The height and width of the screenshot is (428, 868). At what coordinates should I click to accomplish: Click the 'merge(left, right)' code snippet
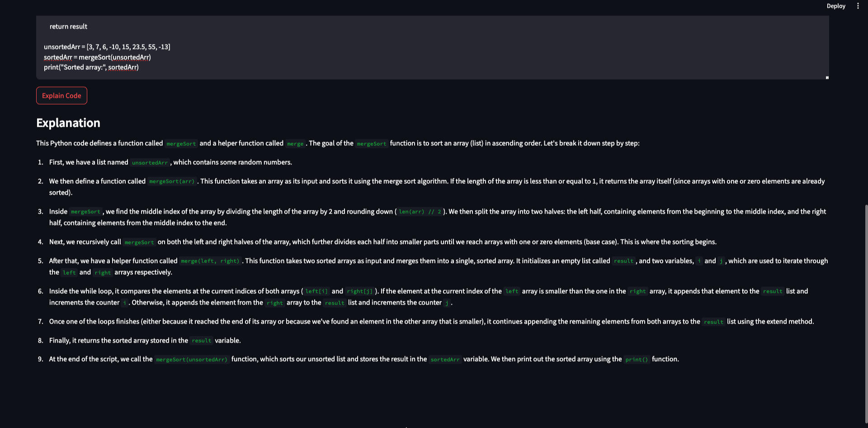tap(210, 261)
